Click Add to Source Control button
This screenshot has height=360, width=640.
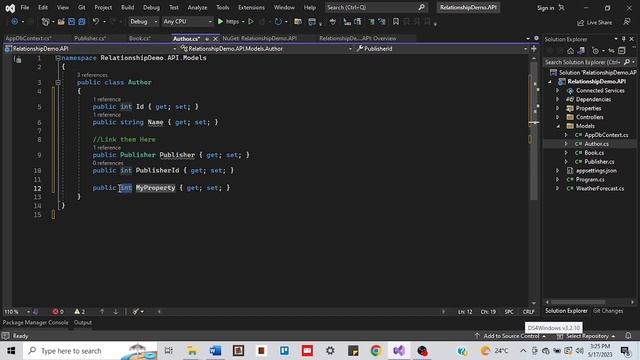[x=511, y=336]
